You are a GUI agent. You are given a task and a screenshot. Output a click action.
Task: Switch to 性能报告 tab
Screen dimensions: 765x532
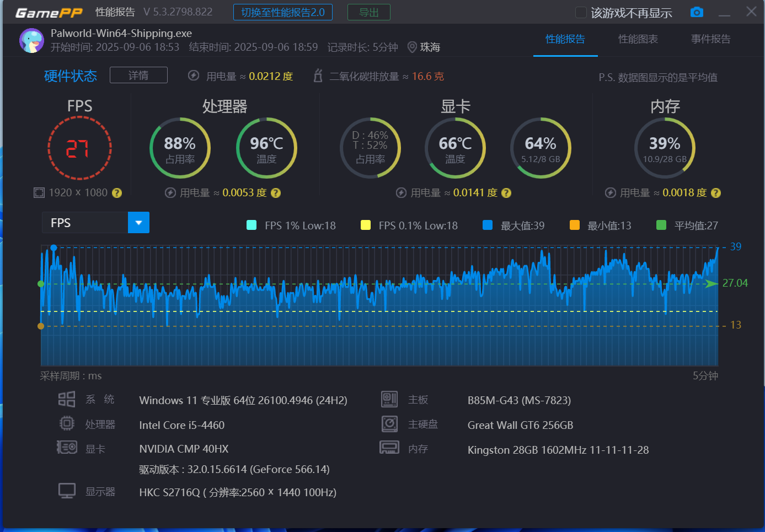[x=565, y=39]
